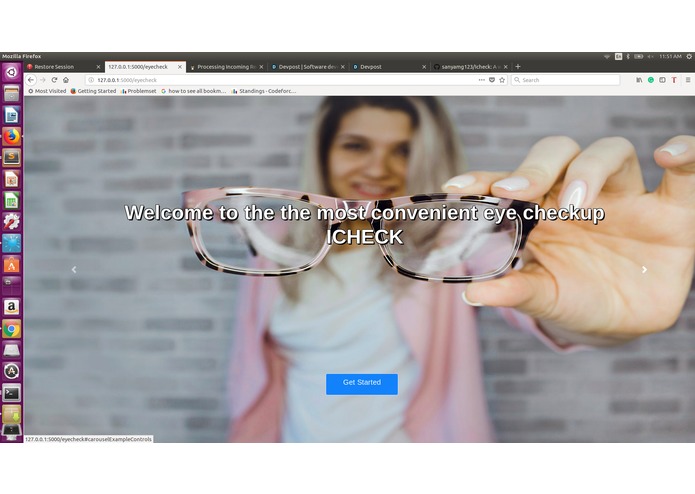695x494 pixels.
Task: Open the Bluetooth indicator menu
Action: point(628,56)
